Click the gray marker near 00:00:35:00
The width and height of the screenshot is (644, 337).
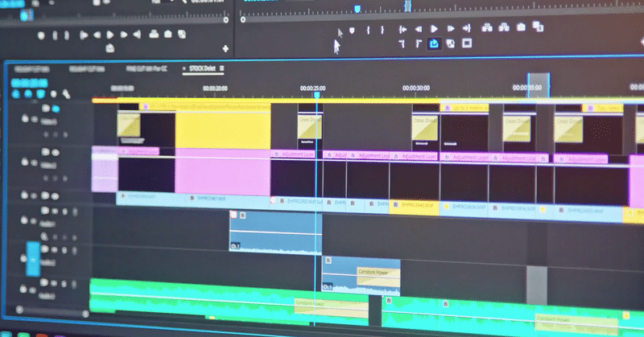click(x=539, y=85)
